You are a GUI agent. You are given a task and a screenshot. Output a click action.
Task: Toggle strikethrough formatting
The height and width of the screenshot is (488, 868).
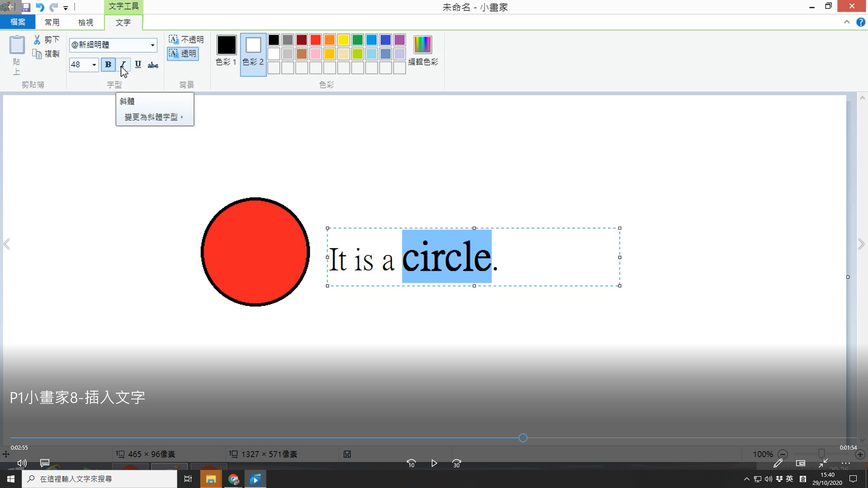[x=153, y=65]
